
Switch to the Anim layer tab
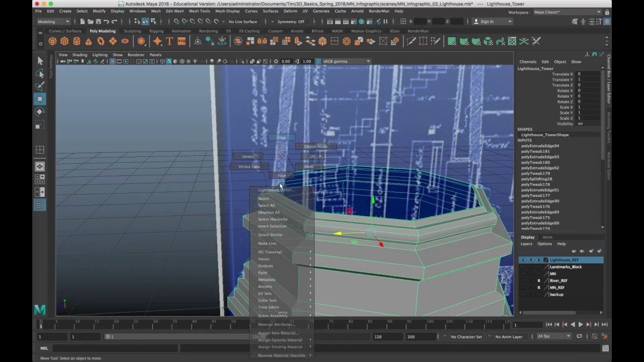tap(547, 237)
